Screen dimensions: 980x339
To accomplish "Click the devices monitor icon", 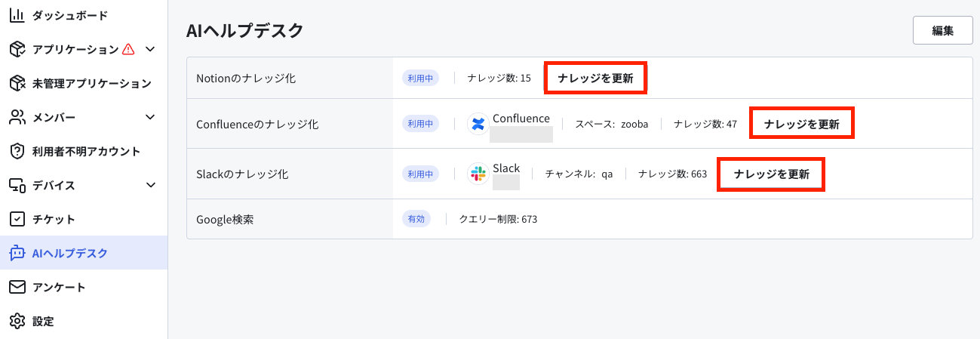I will coord(17,185).
